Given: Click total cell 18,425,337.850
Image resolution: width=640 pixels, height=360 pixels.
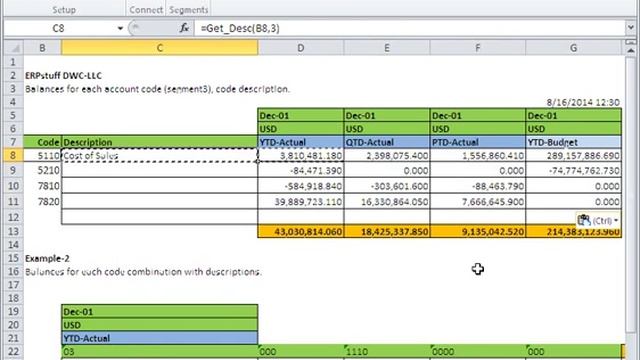Looking at the screenshot, I should pyautogui.click(x=387, y=231).
